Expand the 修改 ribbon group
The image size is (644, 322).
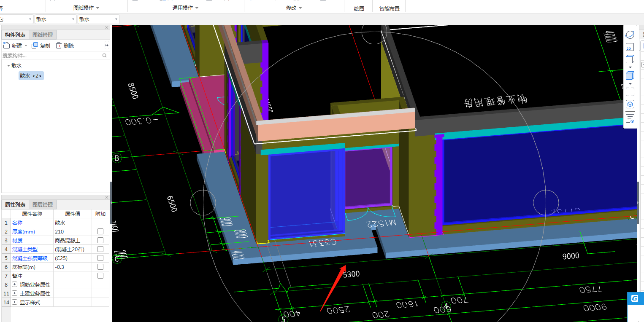[x=294, y=8]
